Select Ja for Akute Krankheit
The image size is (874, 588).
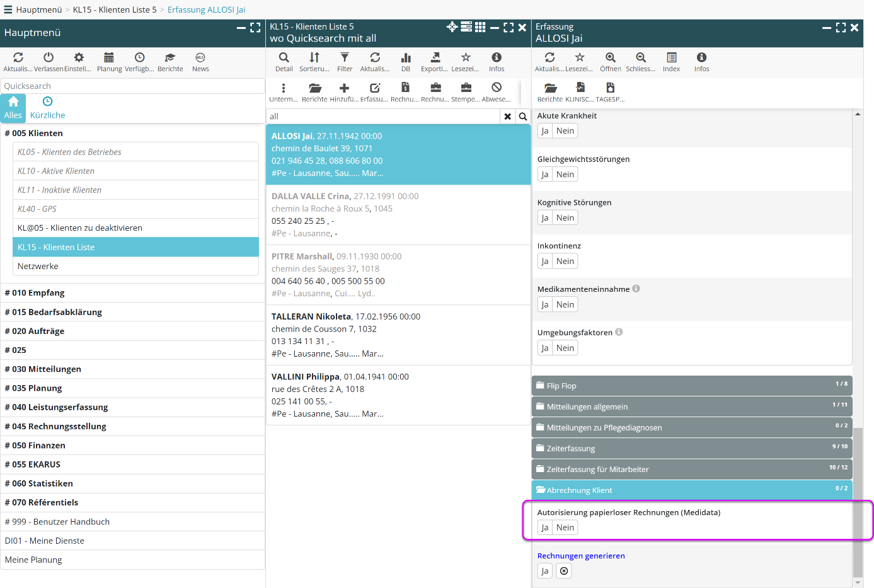(x=544, y=131)
